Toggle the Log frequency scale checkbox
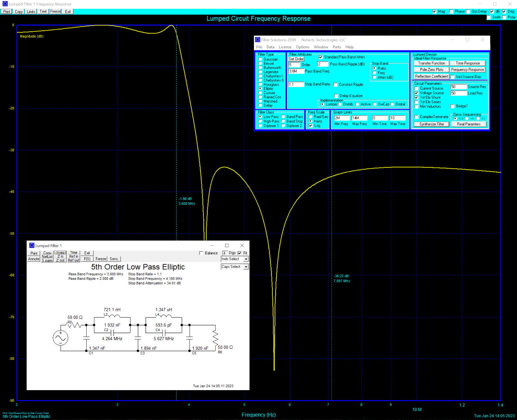The height and width of the screenshot is (420, 517). [310, 126]
